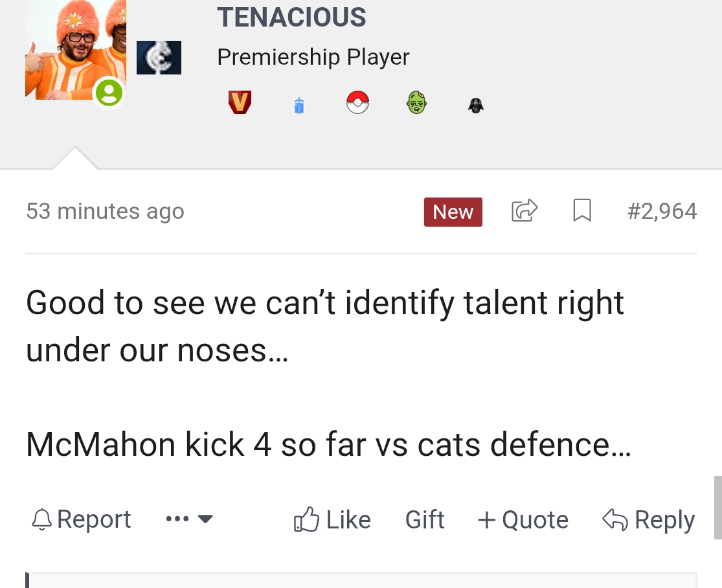
Task: Gift this post's author
Action: tap(425, 520)
